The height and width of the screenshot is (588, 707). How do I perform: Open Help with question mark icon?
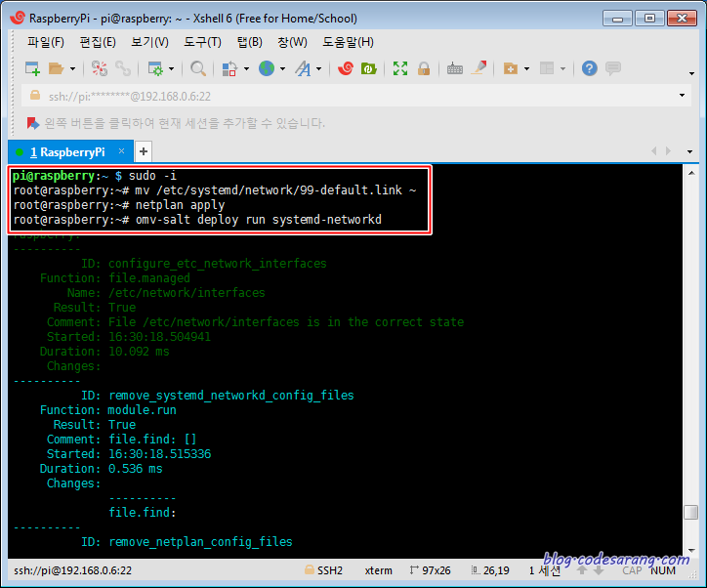click(589, 68)
